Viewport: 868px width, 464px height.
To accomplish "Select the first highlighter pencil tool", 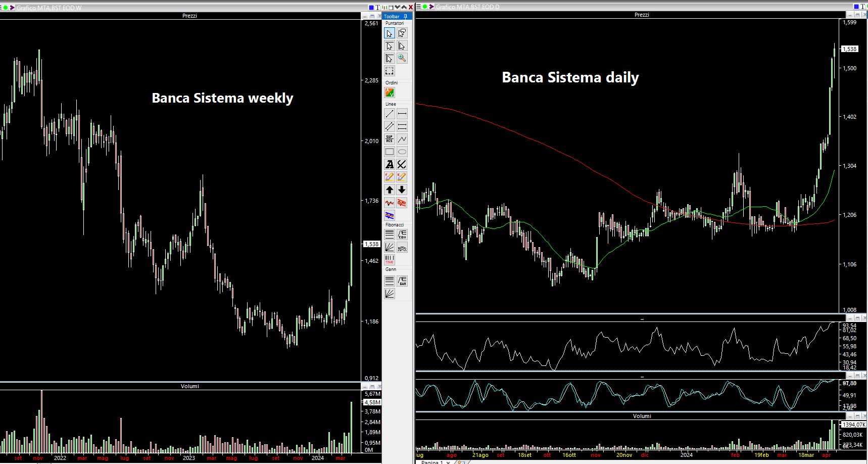I will click(x=389, y=177).
